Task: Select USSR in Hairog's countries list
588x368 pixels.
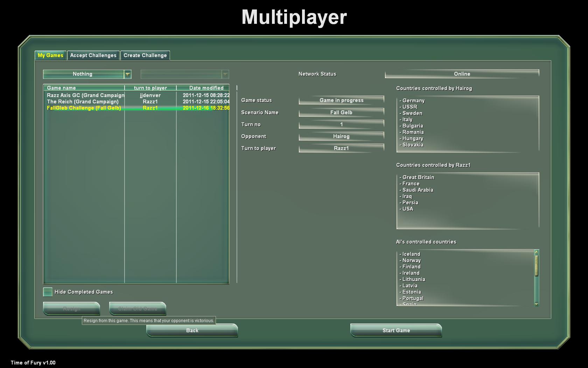Action: point(408,107)
